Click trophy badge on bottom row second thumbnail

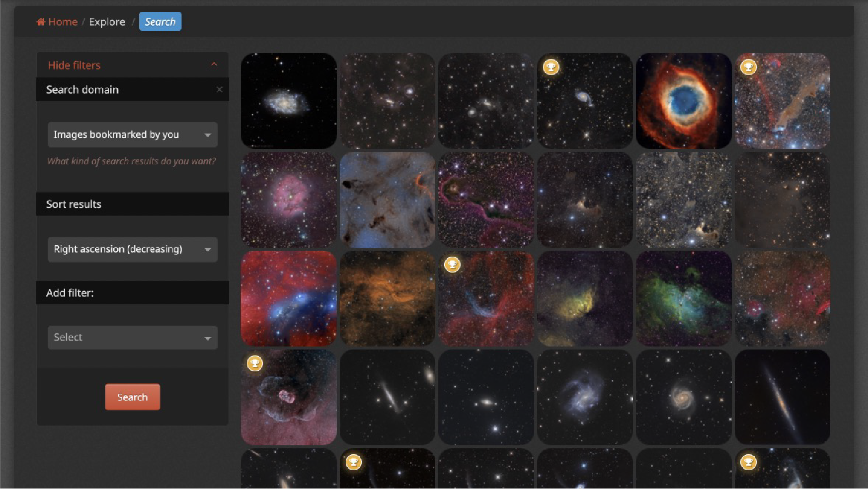click(x=353, y=462)
